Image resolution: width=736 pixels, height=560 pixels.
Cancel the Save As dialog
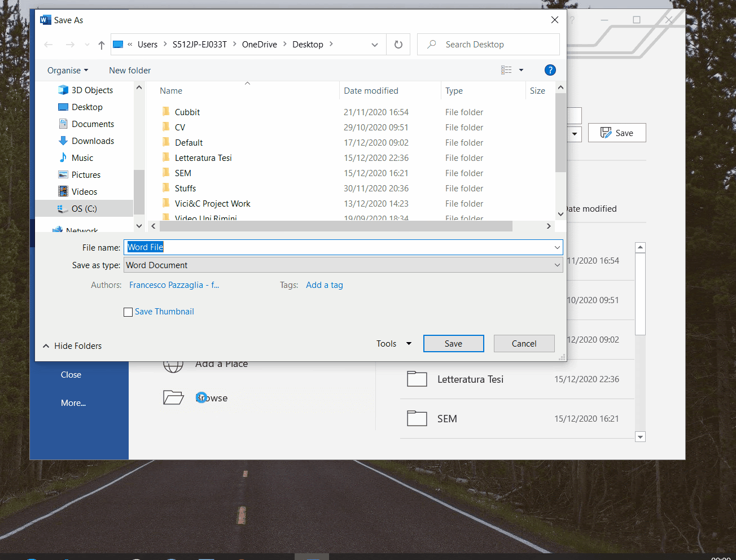point(524,344)
